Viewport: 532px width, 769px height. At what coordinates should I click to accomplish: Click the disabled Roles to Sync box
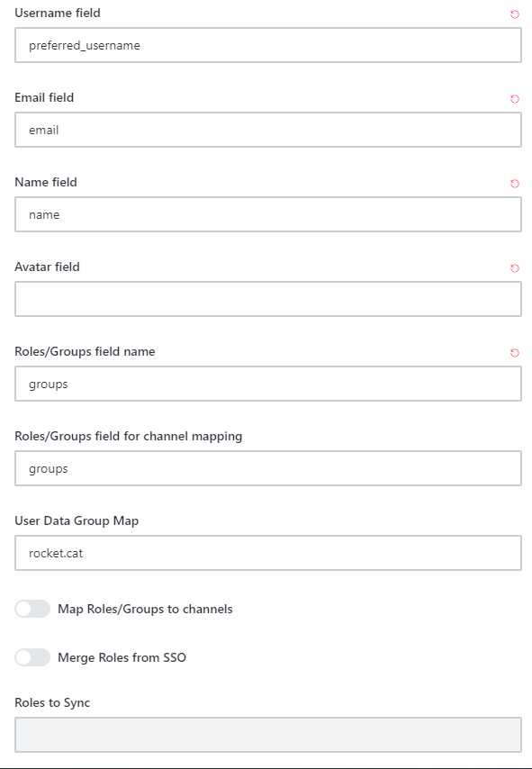click(x=268, y=735)
